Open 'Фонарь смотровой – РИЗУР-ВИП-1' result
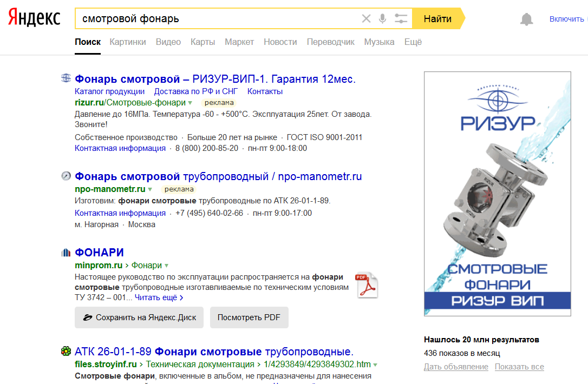Viewport: 588px width, 384px height. coord(215,79)
